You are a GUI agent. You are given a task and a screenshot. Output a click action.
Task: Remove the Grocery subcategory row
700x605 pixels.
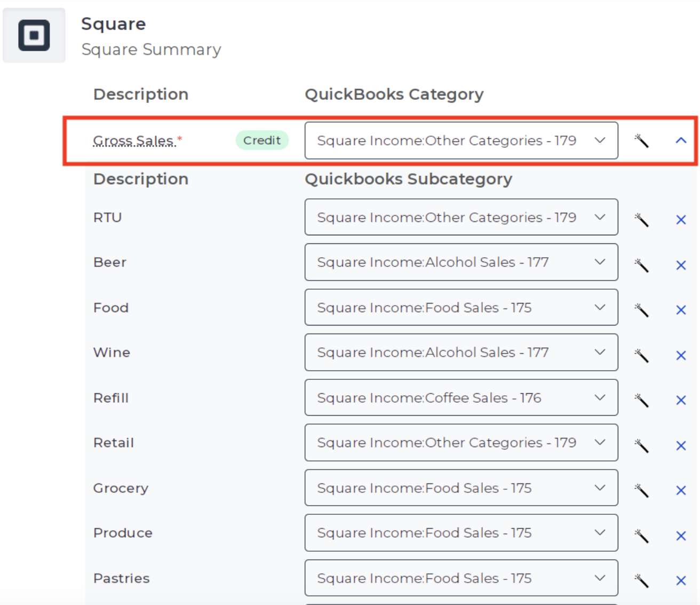(681, 490)
